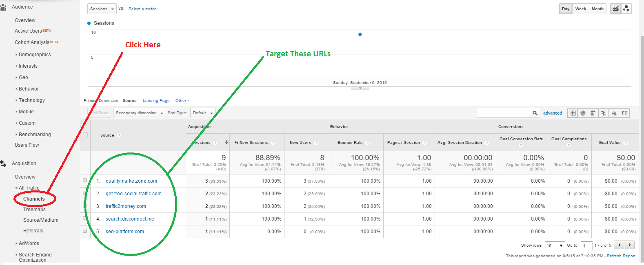The image size is (644, 265).
Task: Go to the previous page of results
Action: coord(620,245)
